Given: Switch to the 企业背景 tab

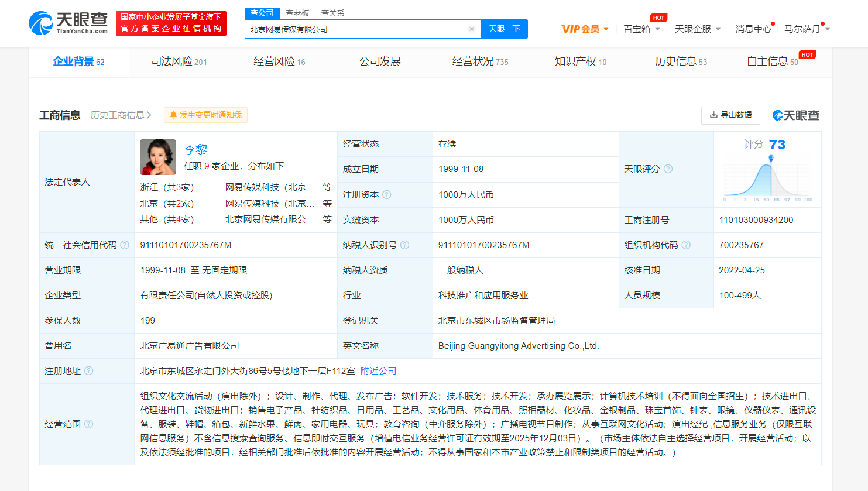Looking at the screenshot, I should tap(78, 61).
